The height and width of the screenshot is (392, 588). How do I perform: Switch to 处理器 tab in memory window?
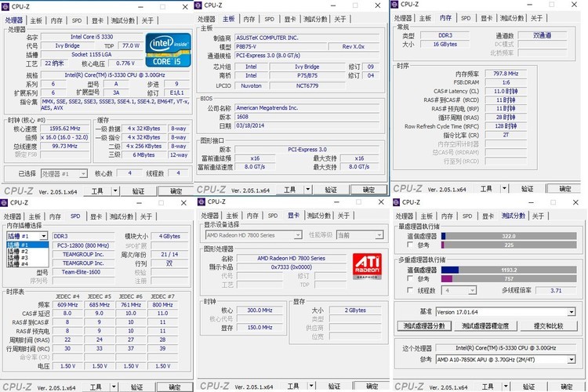[403, 18]
